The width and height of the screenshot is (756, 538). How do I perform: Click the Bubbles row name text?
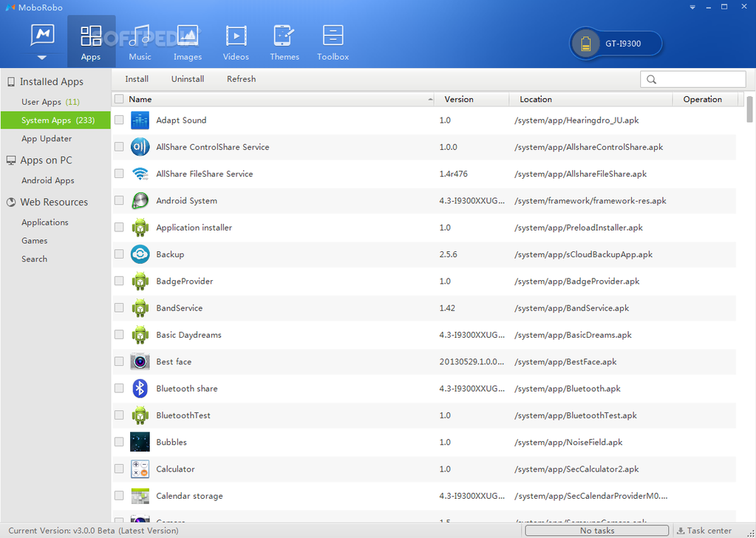tap(171, 442)
